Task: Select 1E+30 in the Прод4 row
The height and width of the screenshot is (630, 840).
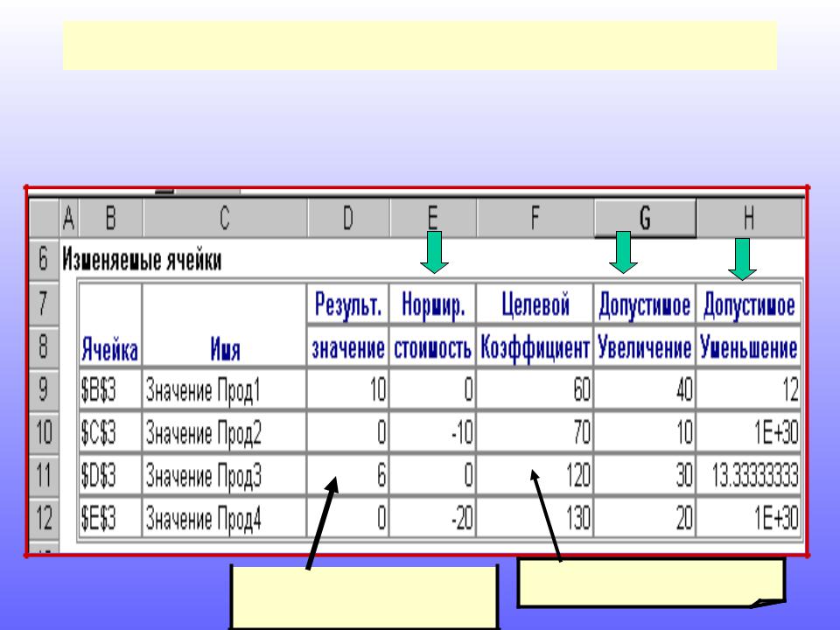Action: pyautogui.click(x=748, y=518)
